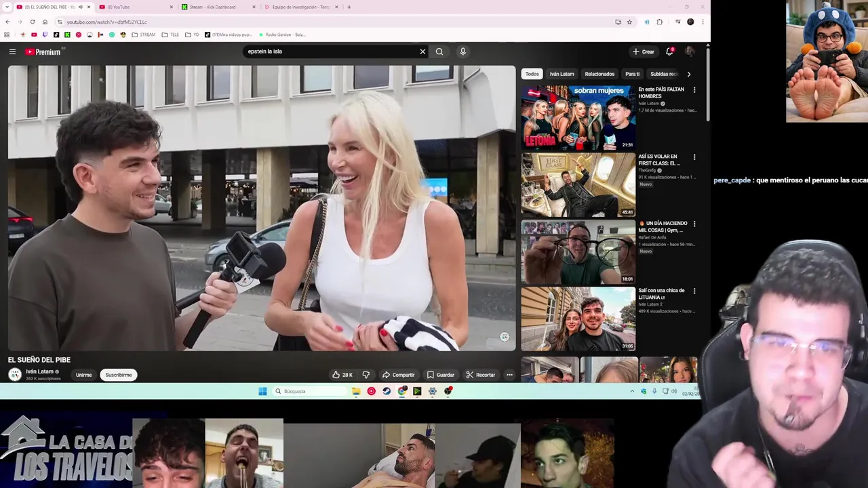Viewport: 868px width, 488px height.
Task: Select the 'Iván Latam' filter chip
Action: [x=561, y=74]
